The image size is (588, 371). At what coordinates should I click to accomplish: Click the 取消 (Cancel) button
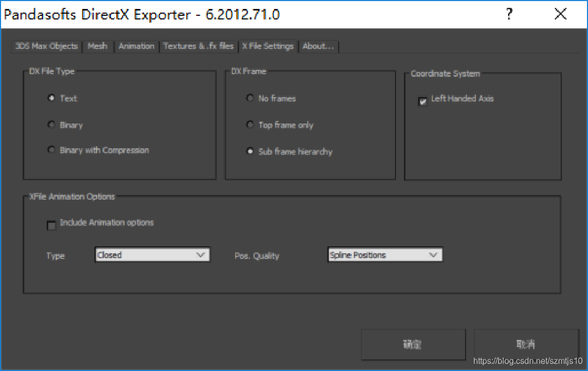[x=526, y=344]
